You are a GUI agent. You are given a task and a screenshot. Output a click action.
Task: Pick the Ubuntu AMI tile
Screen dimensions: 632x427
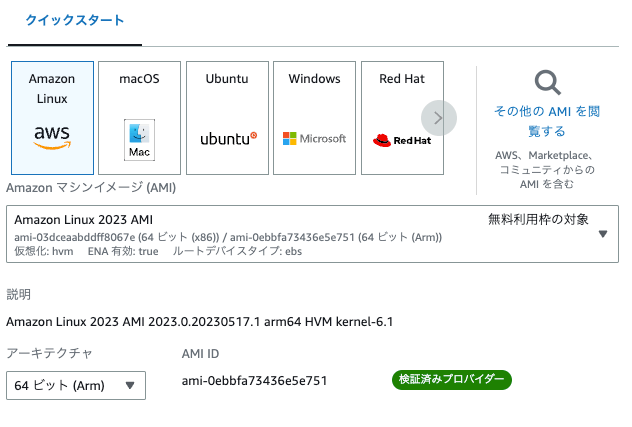pos(227,118)
